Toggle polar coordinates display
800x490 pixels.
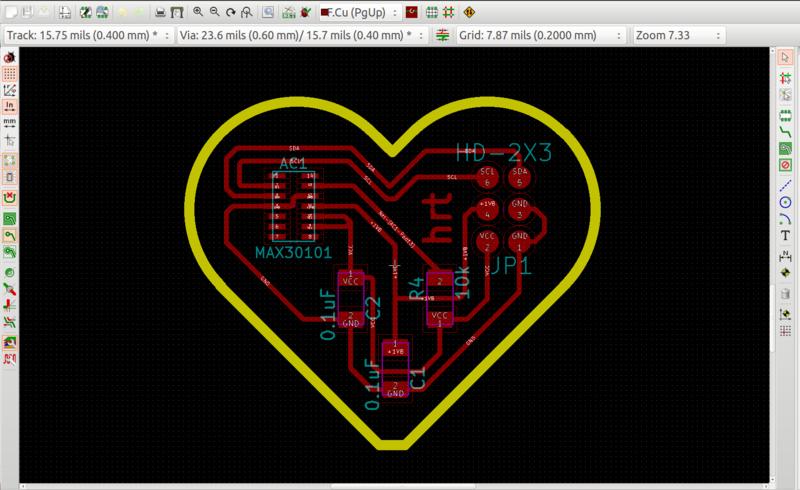click(9, 90)
